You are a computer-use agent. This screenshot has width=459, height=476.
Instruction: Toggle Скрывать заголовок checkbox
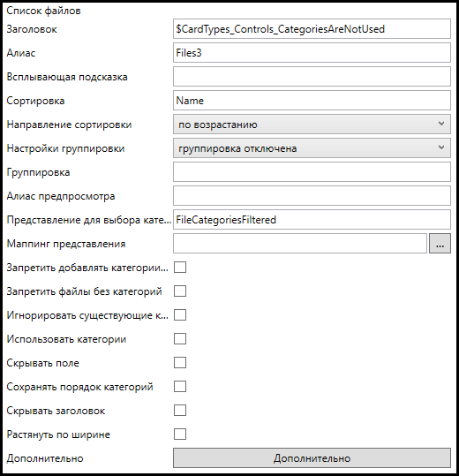[180, 411]
